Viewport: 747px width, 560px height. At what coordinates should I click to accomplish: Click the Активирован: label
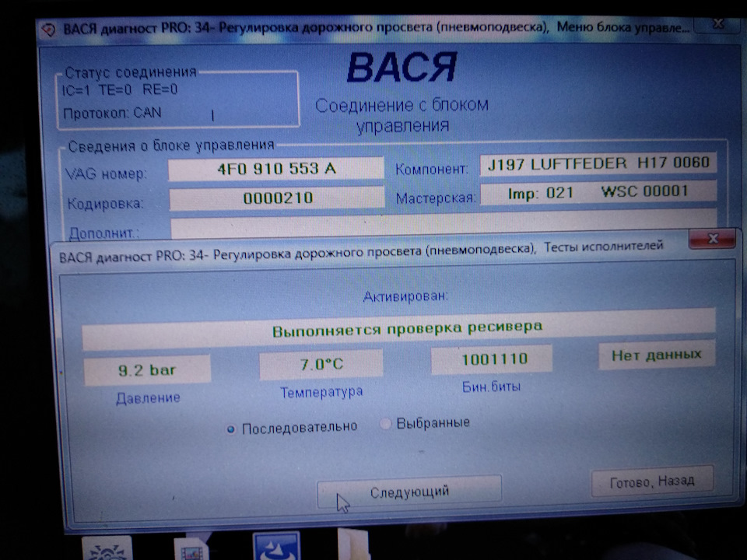[x=405, y=296]
